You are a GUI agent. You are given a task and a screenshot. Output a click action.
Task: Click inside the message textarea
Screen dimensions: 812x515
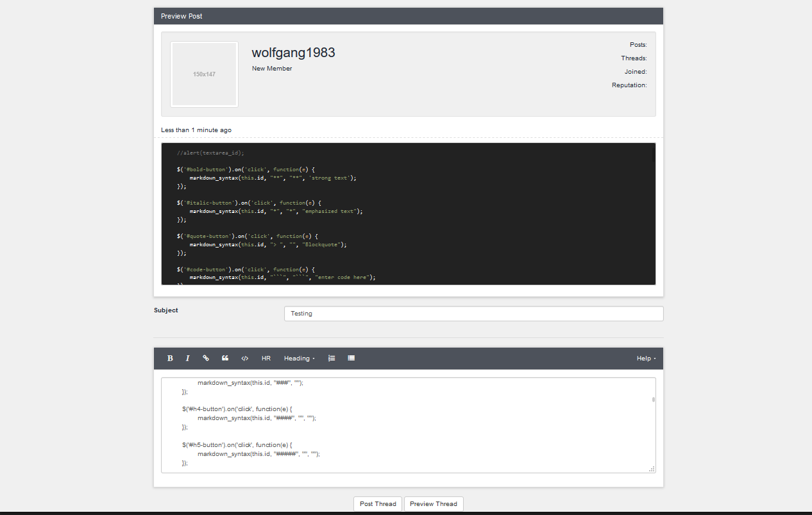(x=408, y=425)
